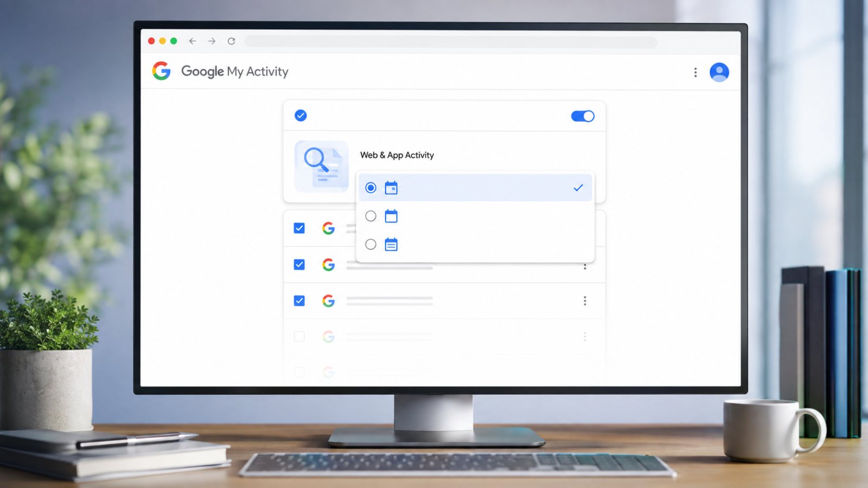Image resolution: width=868 pixels, height=488 pixels.
Task: Focus the browser address bar
Action: (x=451, y=41)
